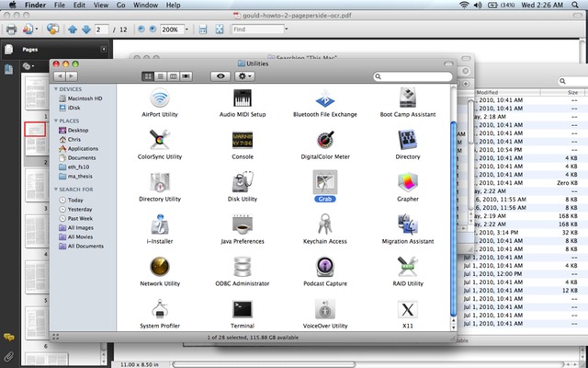Click the Utilities window search field
The width and height of the screenshot is (588, 368).
tap(413, 76)
